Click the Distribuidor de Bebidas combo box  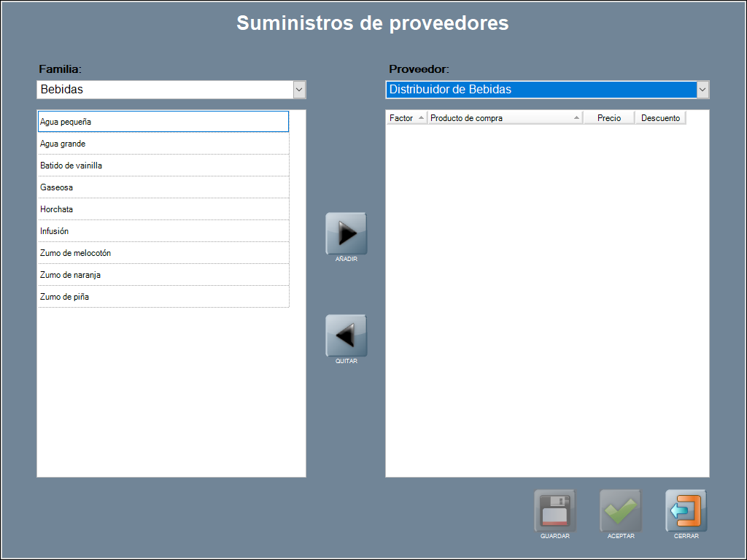pos(541,90)
